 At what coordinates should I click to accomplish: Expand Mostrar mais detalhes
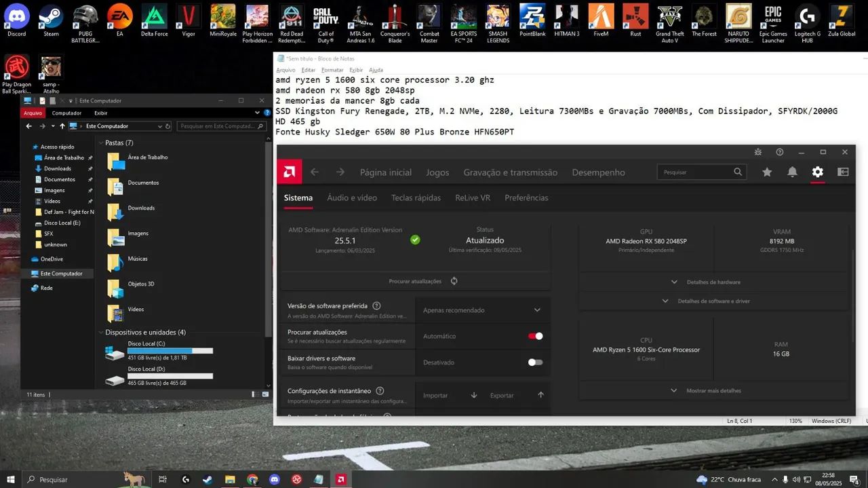713,390
